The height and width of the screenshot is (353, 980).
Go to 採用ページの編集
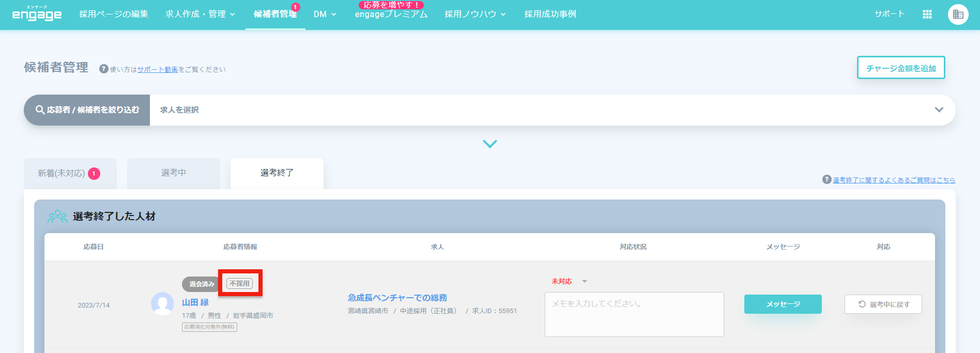pos(114,14)
